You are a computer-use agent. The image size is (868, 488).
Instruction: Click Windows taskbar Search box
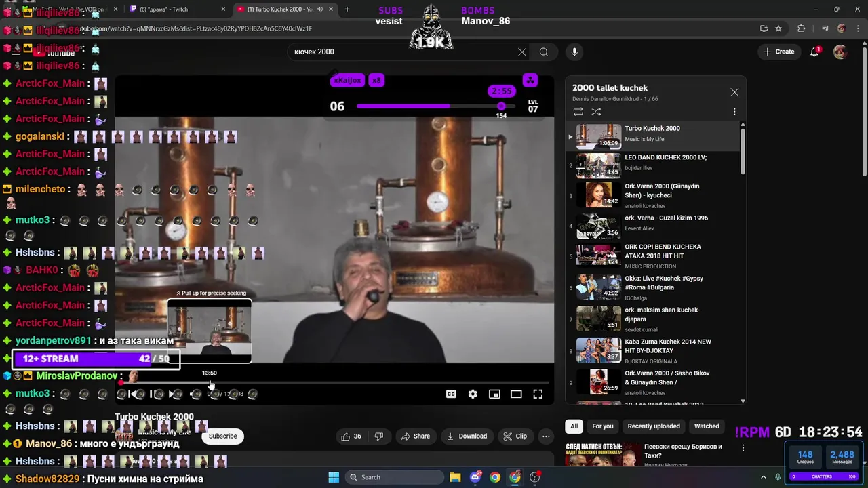(395, 477)
